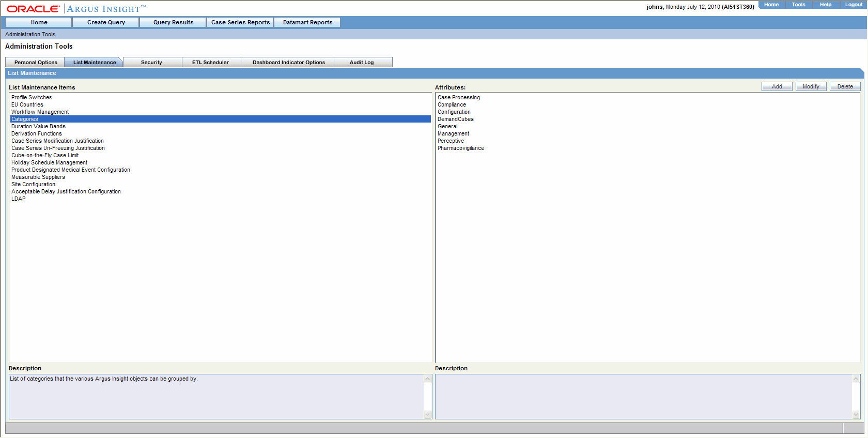The width and height of the screenshot is (868, 438).
Task: Open the Help link
Action: click(826, 5)
